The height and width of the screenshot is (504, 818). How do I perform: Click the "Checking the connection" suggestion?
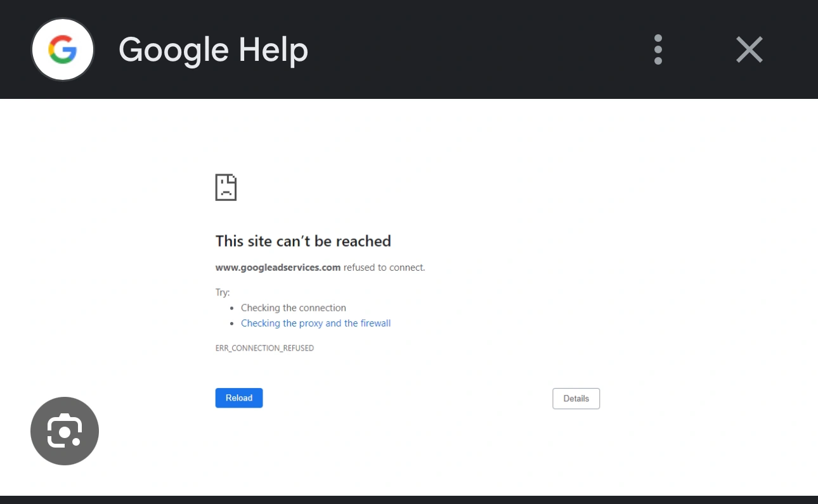point(294,308)
